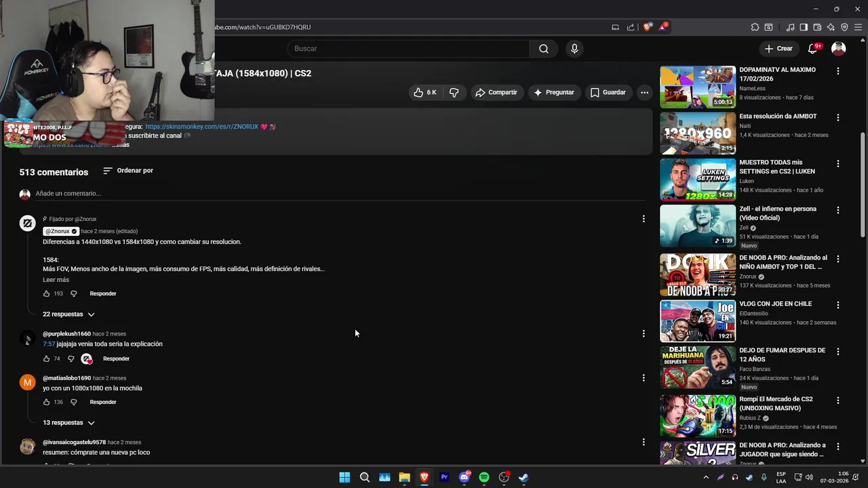
Task: Open Brave Rewards triangle icon
Action: 663,27
